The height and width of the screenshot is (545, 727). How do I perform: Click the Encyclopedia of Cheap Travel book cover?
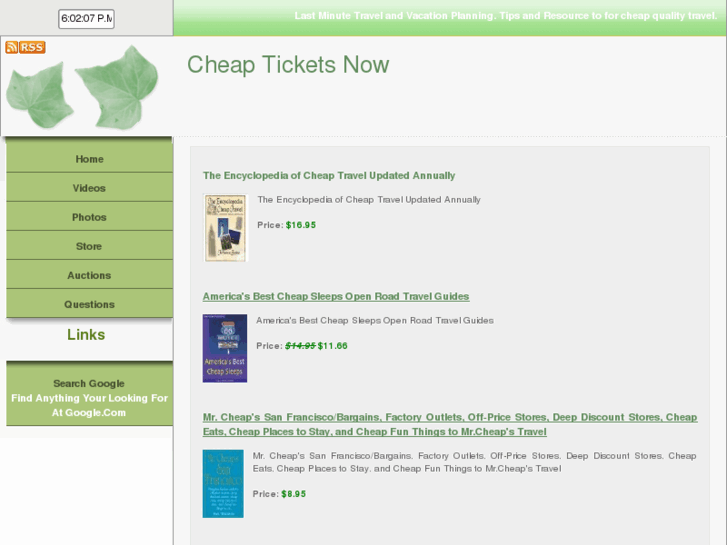225,228
